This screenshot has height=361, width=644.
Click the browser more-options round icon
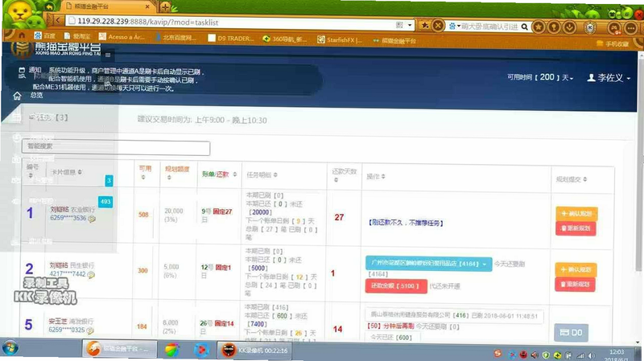point(631,28)
